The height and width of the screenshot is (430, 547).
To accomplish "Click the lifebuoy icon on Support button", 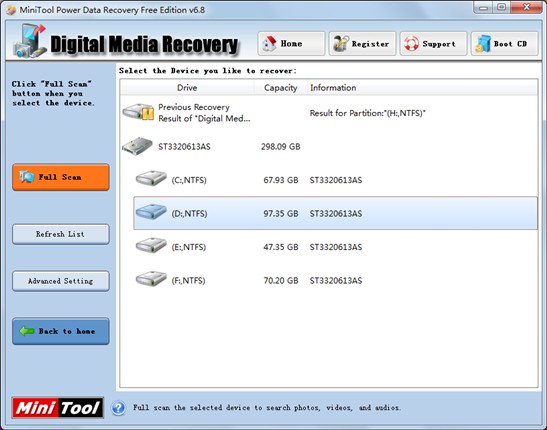I will coord(412,44).
